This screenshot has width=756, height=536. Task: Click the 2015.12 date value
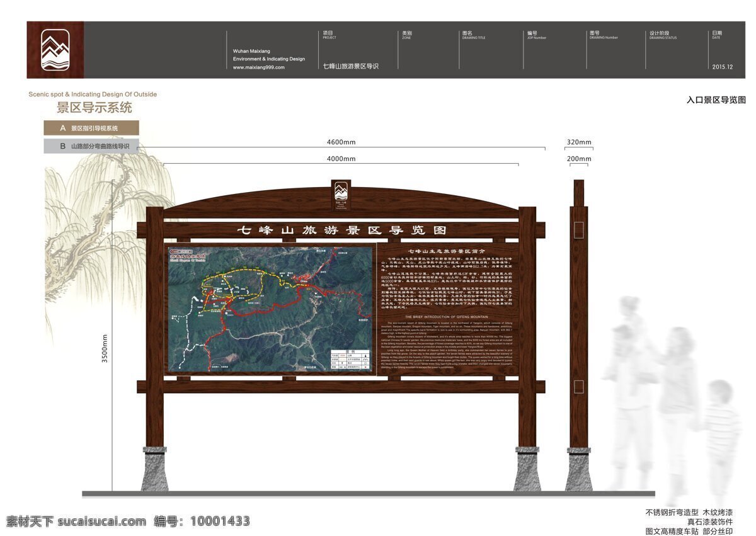[723, 66]
